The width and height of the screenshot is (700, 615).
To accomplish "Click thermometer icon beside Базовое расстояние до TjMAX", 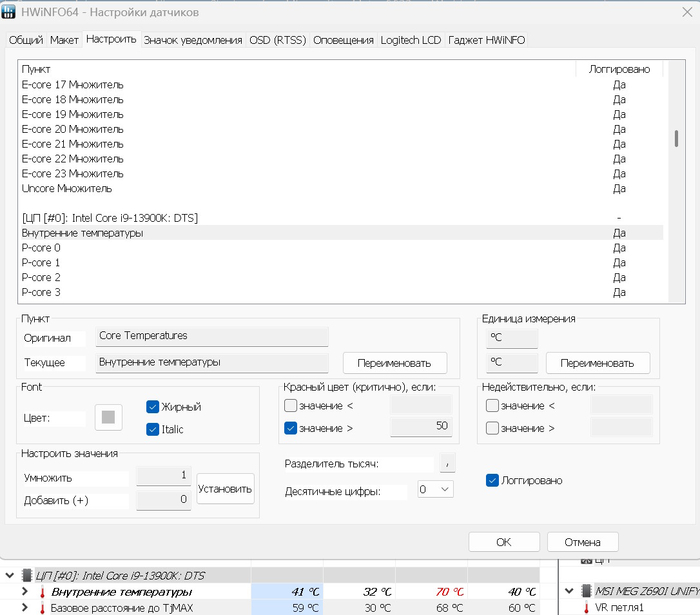I will pos(42,607).
